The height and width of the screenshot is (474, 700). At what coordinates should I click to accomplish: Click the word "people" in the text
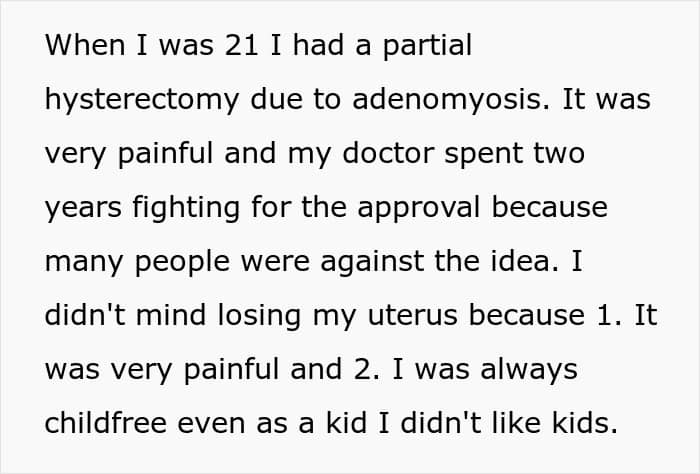pos(189,261)
